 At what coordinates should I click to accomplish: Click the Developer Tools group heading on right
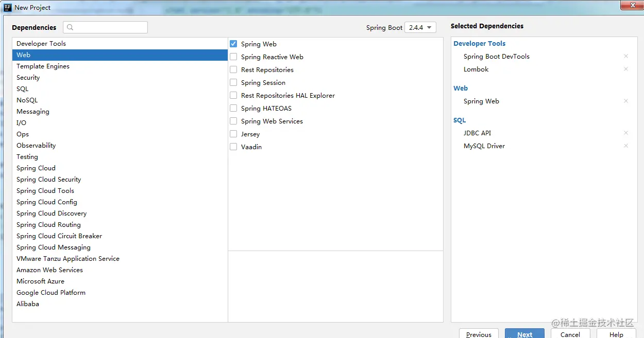480,44
